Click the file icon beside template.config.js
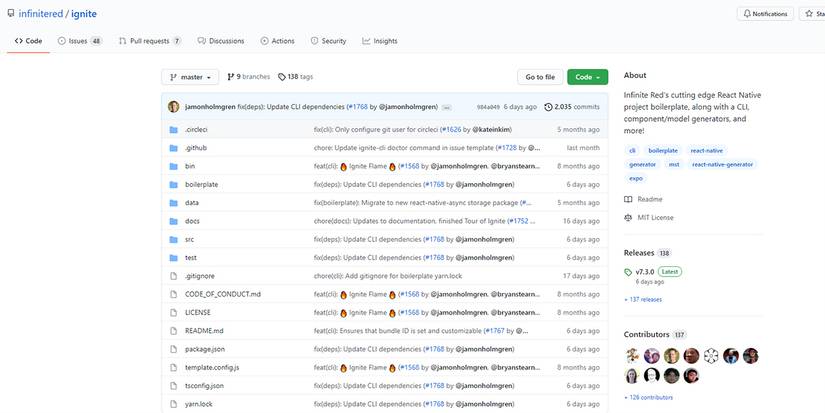825x413 pixels. 174,368
